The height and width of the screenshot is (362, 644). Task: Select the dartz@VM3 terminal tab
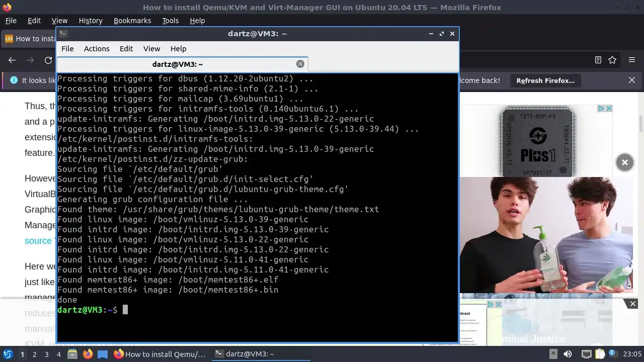[x=182, y=64]
